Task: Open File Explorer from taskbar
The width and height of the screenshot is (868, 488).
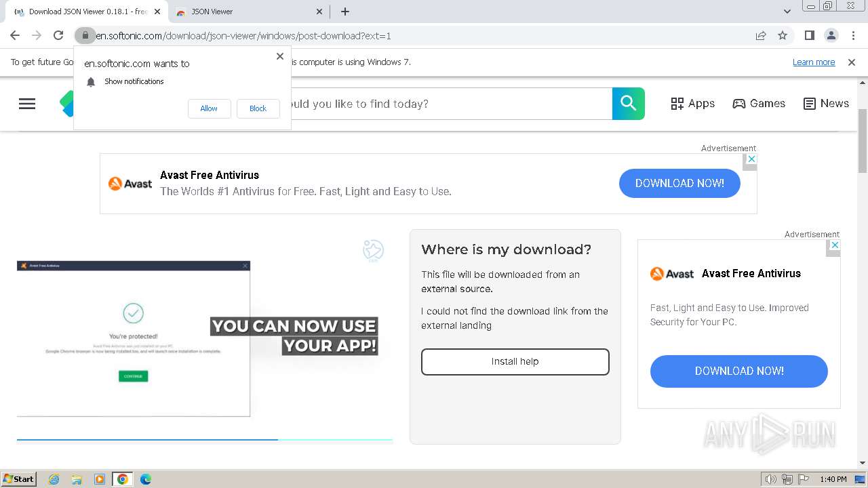Action: click(77, 479)
